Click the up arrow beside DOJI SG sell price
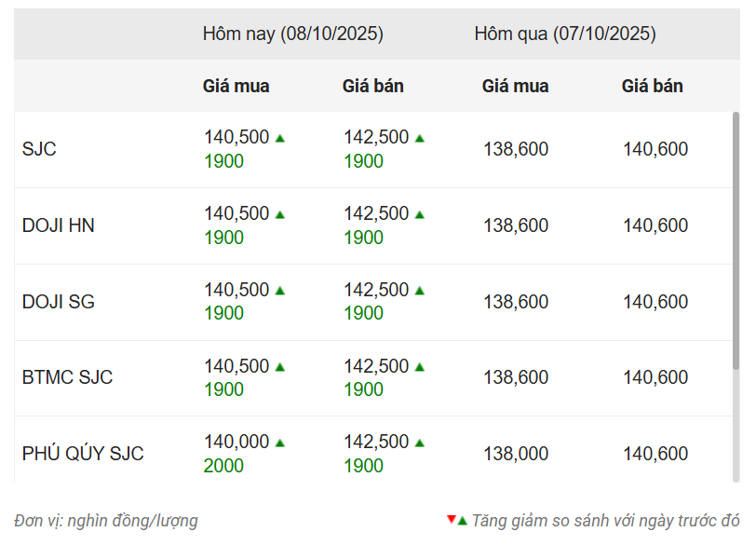756x559 pixels. pyautogui.click(x=420, y=291)
